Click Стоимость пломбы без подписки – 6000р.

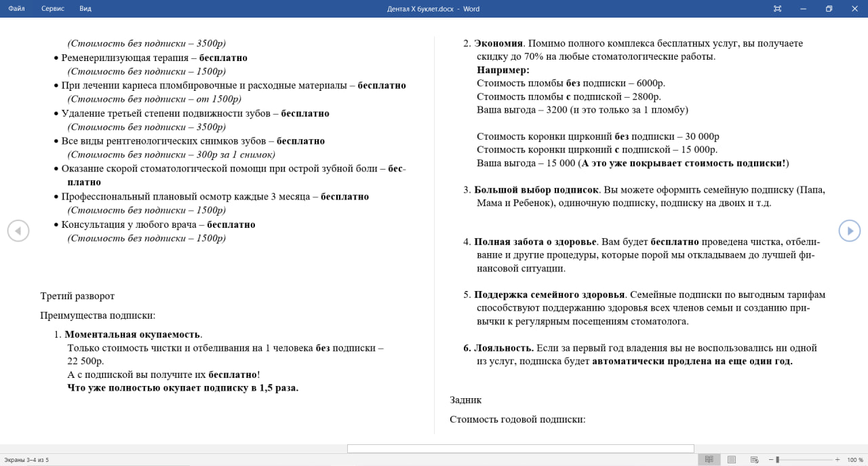point(571,83)
